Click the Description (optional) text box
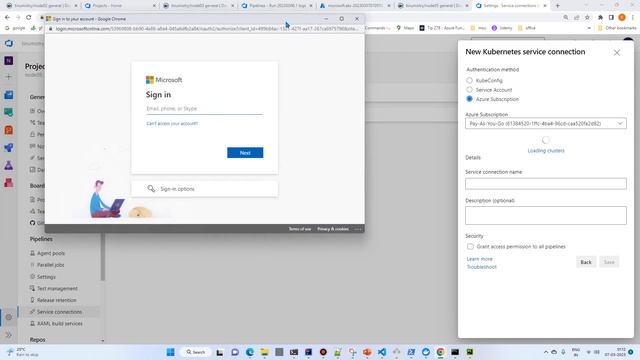This screenshot has height=360, width=640. click(x=546, y=215)
